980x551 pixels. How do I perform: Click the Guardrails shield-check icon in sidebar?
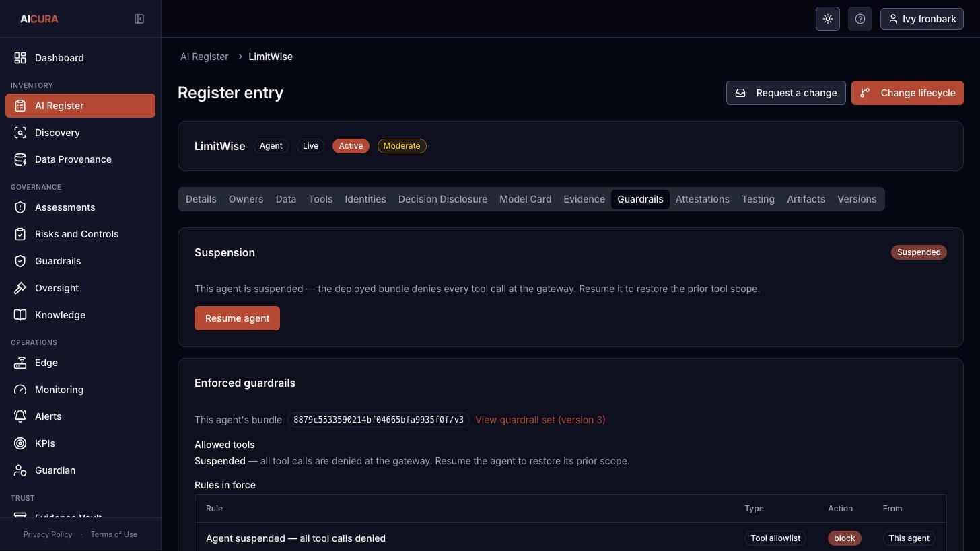(x=20, y=261)
